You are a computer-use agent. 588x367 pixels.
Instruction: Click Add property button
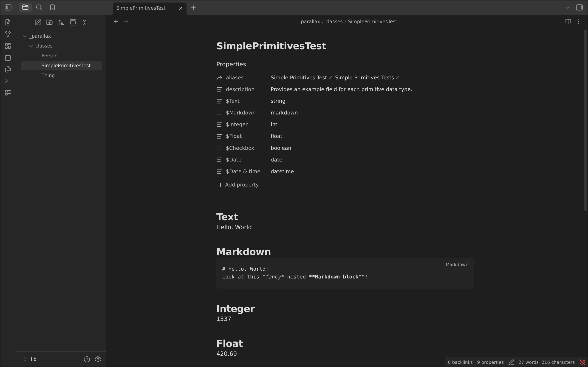pos(238,185)
